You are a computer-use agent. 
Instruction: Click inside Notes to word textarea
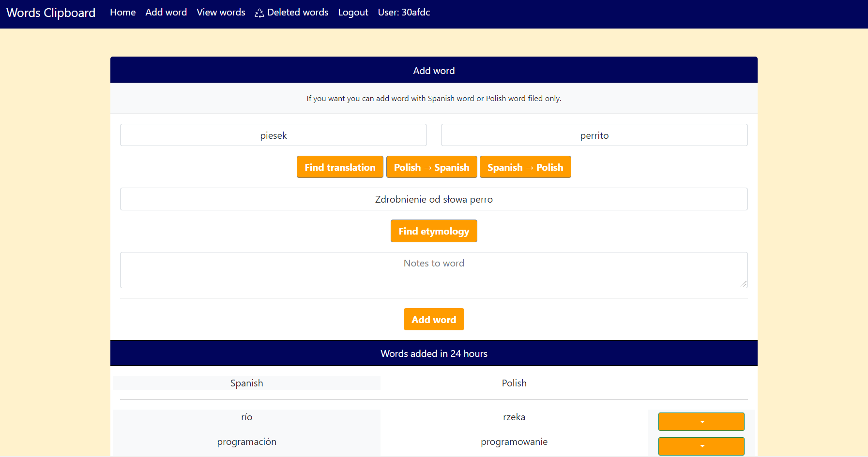point(434,270)
